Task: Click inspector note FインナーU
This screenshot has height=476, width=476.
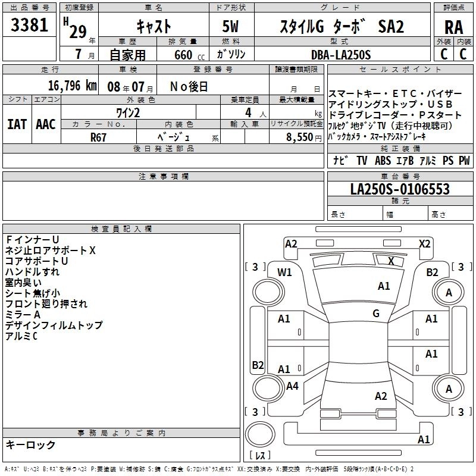Action: coord(32,240)
